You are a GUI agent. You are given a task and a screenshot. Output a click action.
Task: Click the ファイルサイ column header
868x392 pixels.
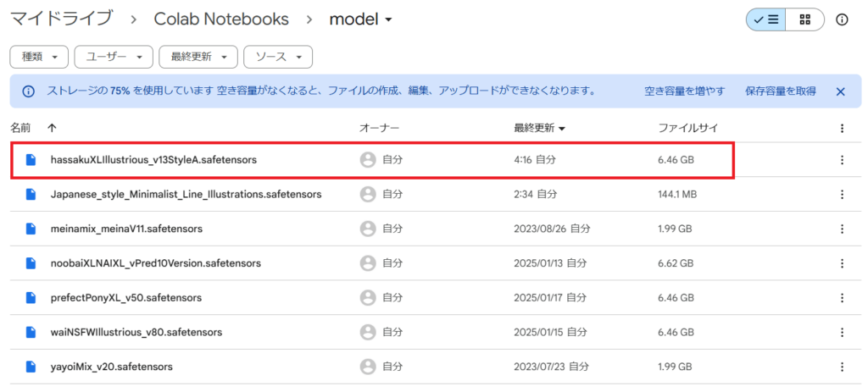688,129
